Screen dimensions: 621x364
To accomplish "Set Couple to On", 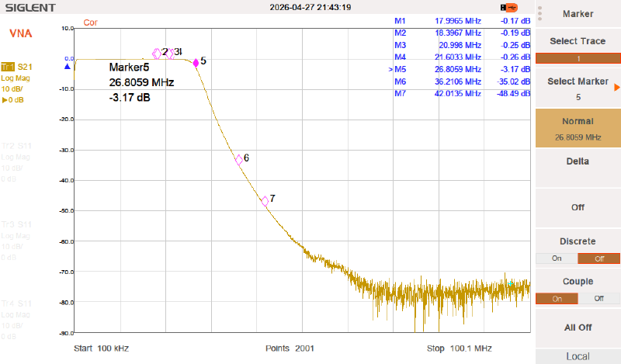I will [x=557, y=299].
